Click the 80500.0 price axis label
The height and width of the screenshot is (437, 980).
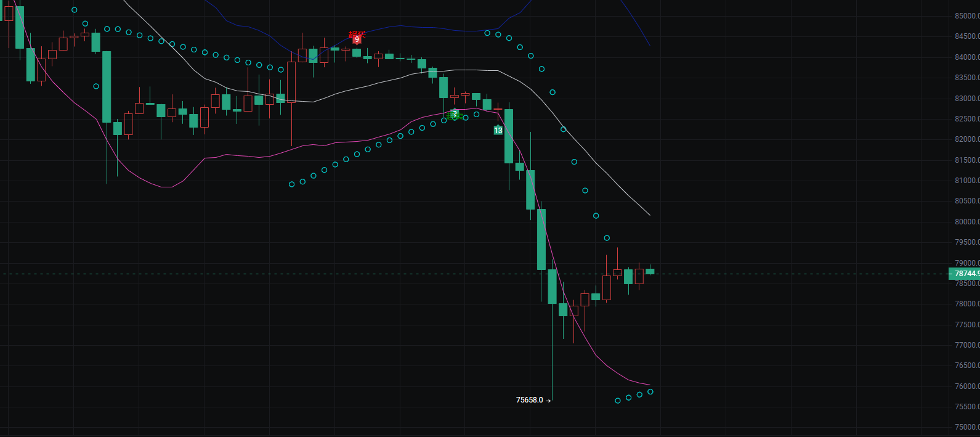coord(967,201)
